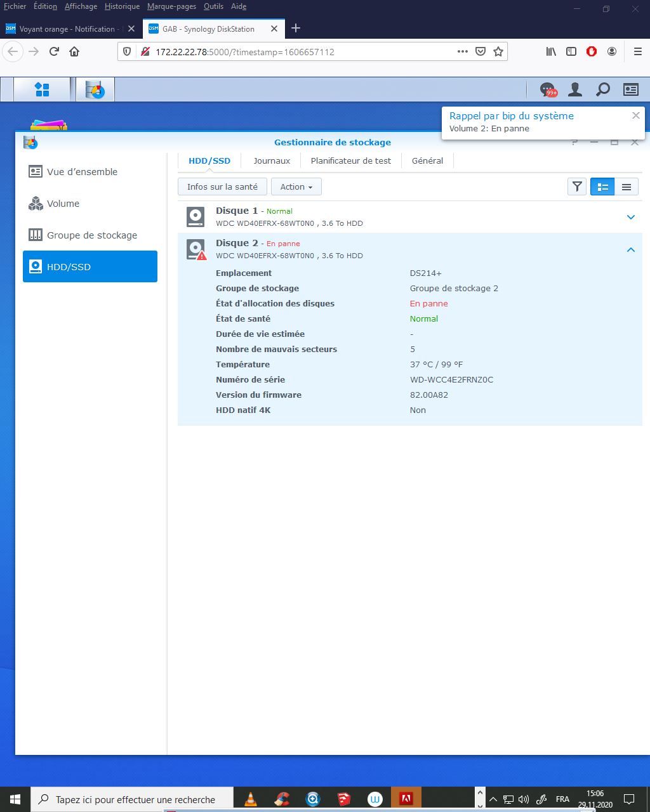
Task: Switch to the Journaux tab
Action: (x=272, y=161)
